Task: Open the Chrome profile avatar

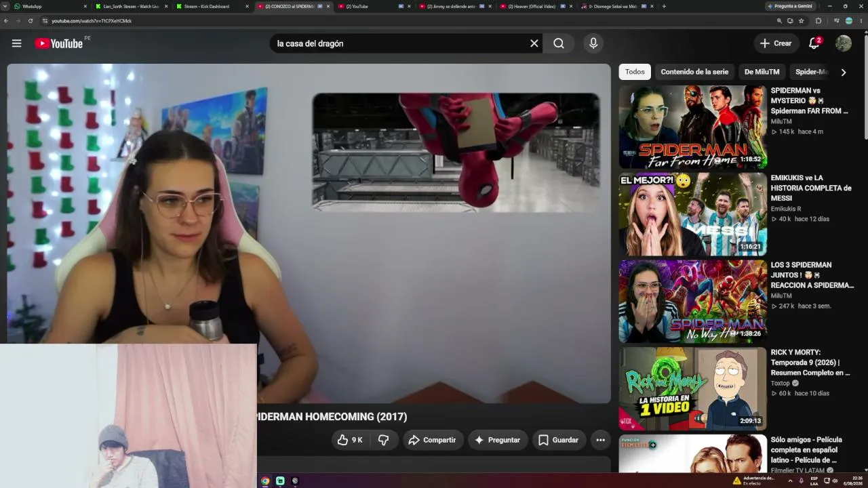Action: click(848, 21)
